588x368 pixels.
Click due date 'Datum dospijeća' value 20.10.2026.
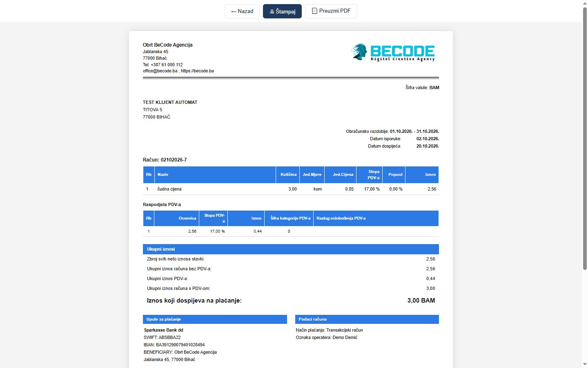tap(428, 146)
